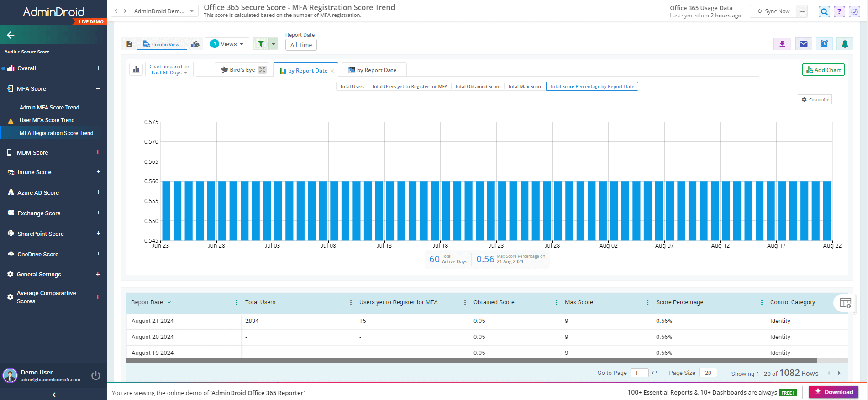Image resolution: width=868 pixels, height=400 pixels.
Task: Close the active by Report Date tab
Action: coord(332,71)
